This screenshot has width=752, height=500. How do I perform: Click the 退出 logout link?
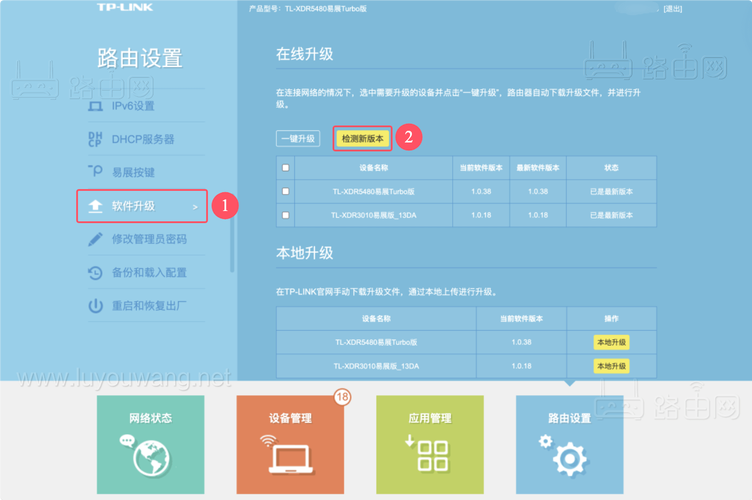[x=674, y=8]
